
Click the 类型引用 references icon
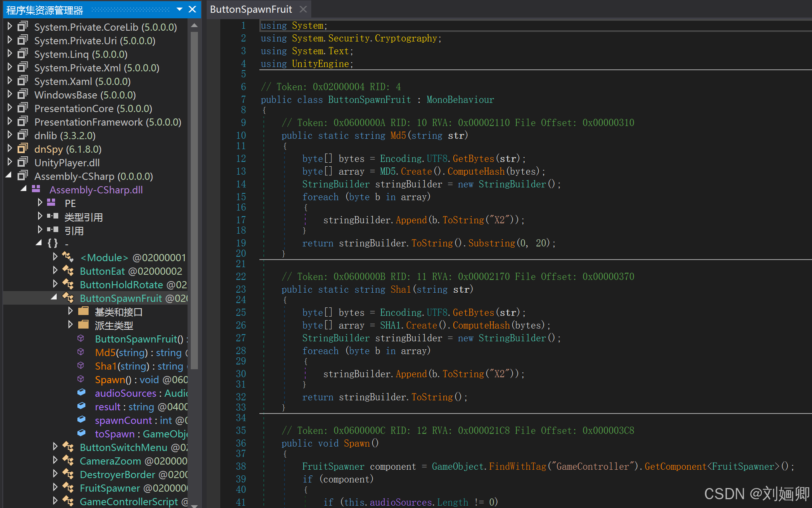click(x=53, y=217)
